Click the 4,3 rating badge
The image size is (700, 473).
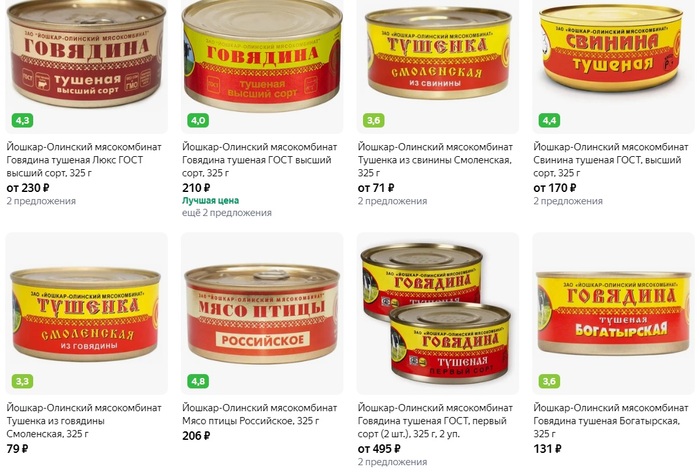click(22, 120)
